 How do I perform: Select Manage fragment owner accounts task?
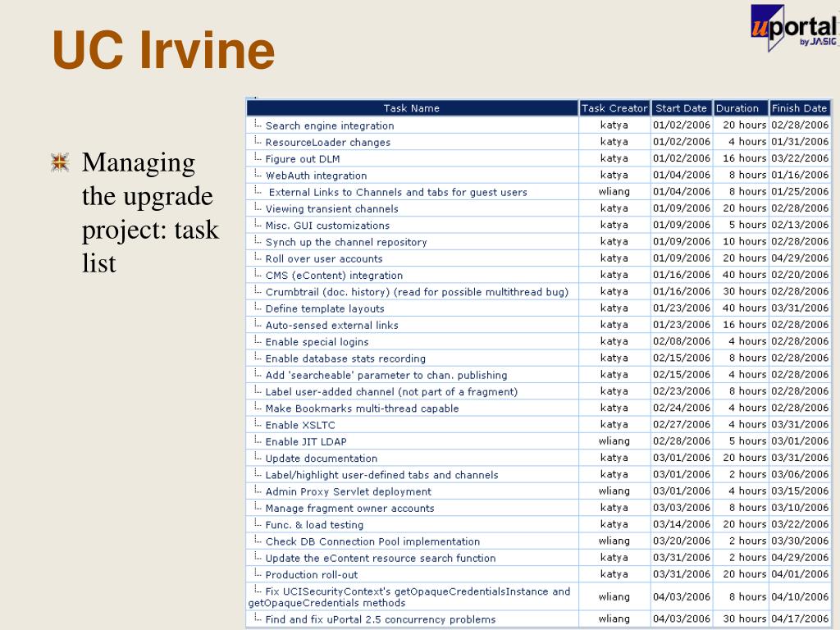pyautogui.click(x=349, y=507)
